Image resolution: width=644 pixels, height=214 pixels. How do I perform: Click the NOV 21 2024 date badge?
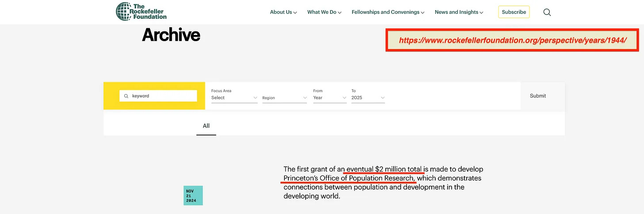tap(193, 195)
